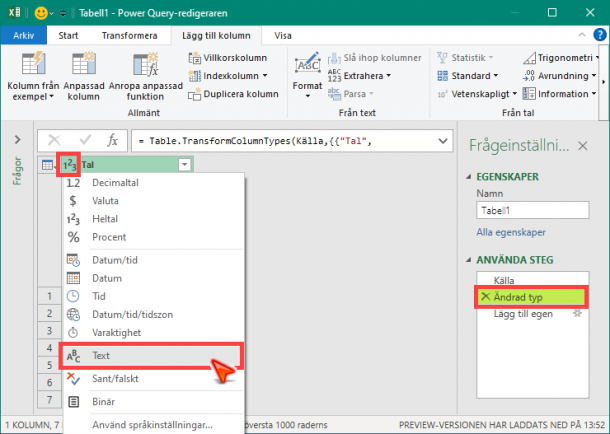The width and height of the screenshot is (610, 434).
Task: Add a Villkorskolumn
Action: point(228,58)
